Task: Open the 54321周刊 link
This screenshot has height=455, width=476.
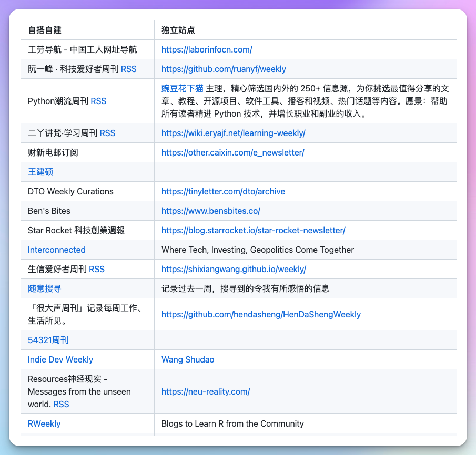Action: tap(48, 340)
